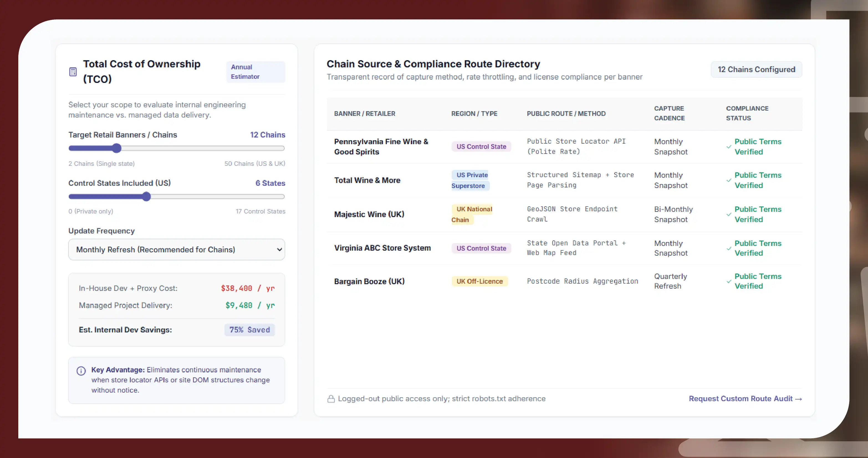Click the calculator icon beside Total Cost of Ownership

coord(73,72)
